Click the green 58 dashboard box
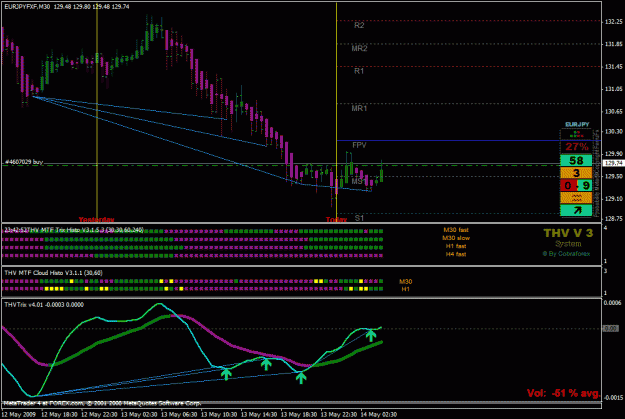This screenshot has height=419, width=625. point(576,161)
